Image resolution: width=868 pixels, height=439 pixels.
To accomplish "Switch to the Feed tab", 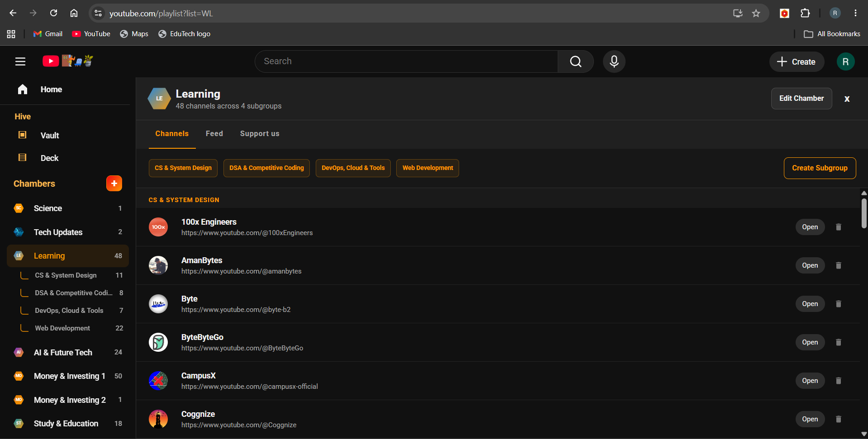I will click(x=214, y=134).
